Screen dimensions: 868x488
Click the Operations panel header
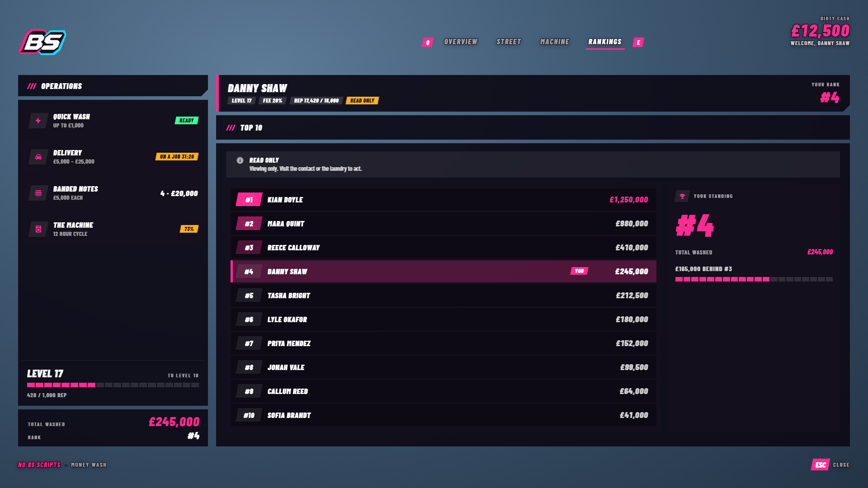point(113,86)
